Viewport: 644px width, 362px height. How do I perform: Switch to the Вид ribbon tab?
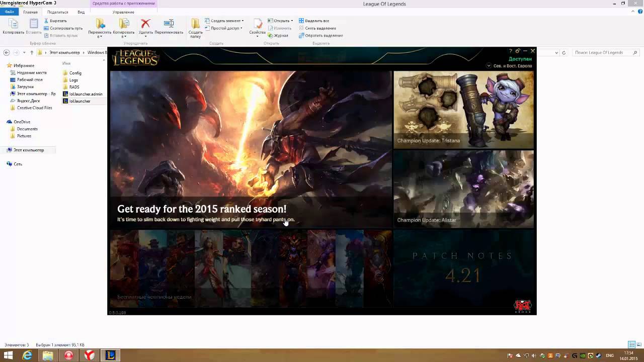pos(81,12)
